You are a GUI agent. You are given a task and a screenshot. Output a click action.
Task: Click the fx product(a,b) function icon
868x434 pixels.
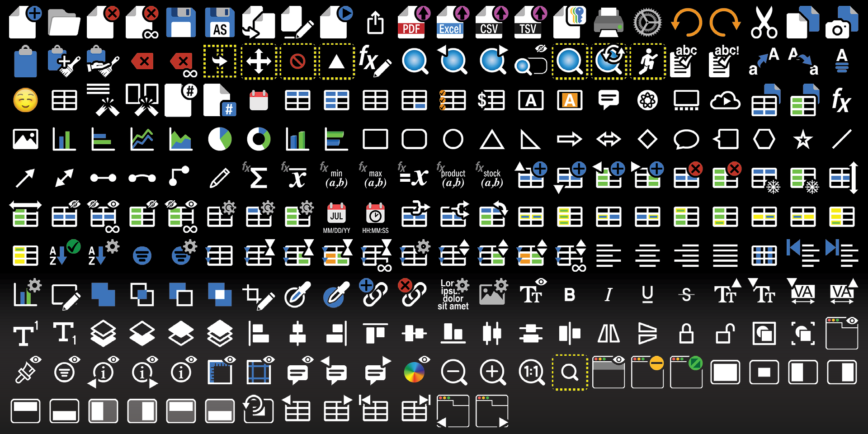pyautogui.click(x=451, y=175)
